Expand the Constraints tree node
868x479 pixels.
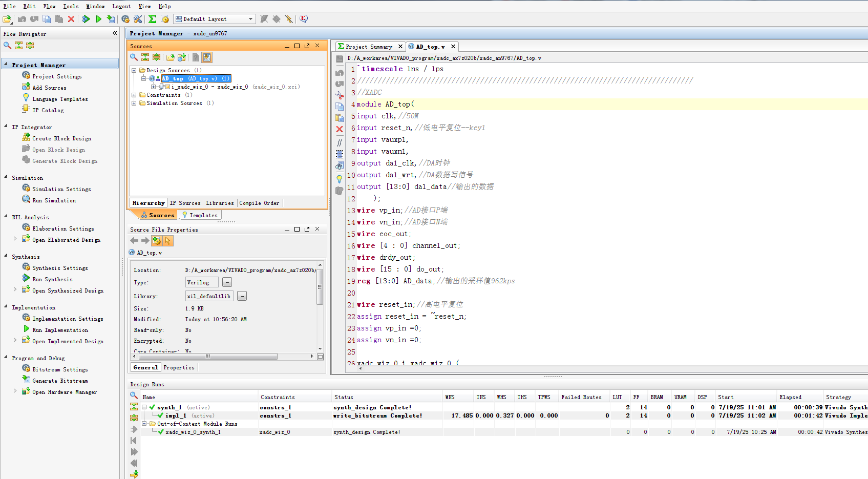tap(134, 95)
